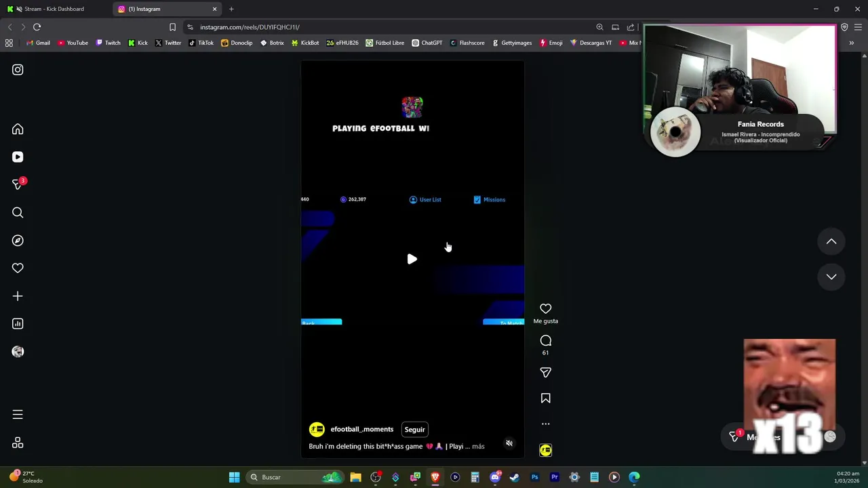The width and height of the screenshot is (868, 488).
Task: Expand the caption with 'más'
Action: click(478, 447)
